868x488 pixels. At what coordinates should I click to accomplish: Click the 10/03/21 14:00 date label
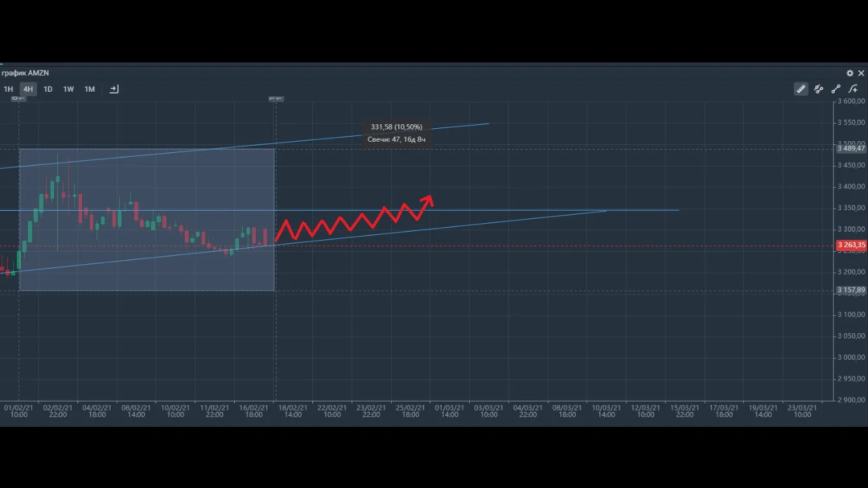pos(606,411)
